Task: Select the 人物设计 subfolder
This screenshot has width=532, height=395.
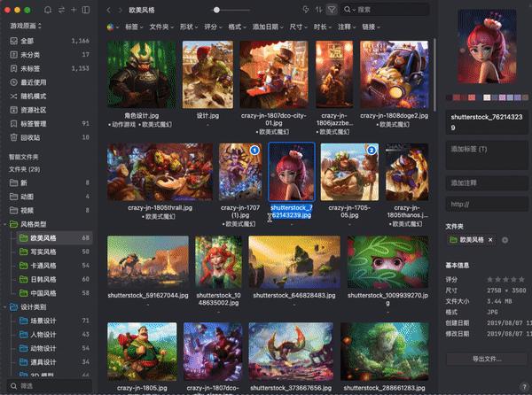Action: coord(54,335)
